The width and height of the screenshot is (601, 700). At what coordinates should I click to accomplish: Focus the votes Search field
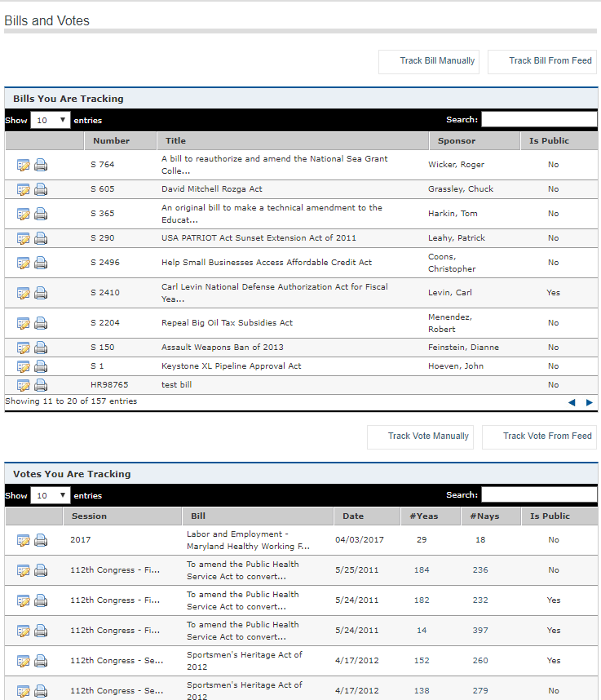tap(539, 494)
